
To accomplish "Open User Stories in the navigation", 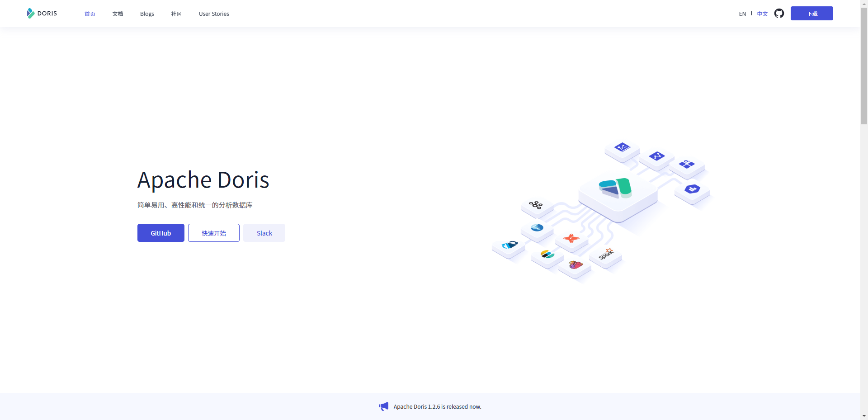I will 214,14.
